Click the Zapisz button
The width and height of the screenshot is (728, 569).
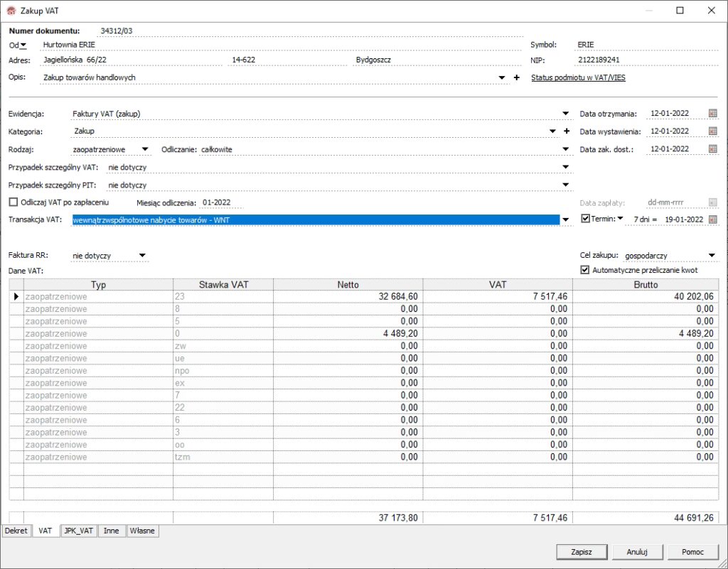(581, 552)
